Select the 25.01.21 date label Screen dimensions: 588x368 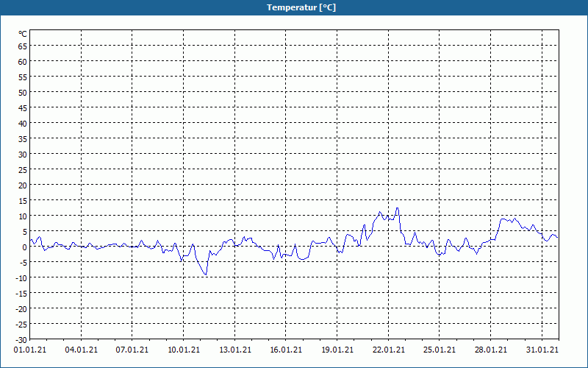(440, 350)
